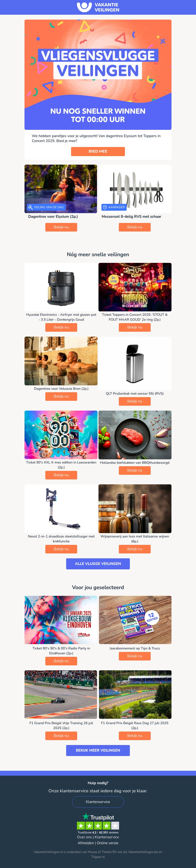
Task: Open the Toppers in Concert 2025 image
Action: 135,287
